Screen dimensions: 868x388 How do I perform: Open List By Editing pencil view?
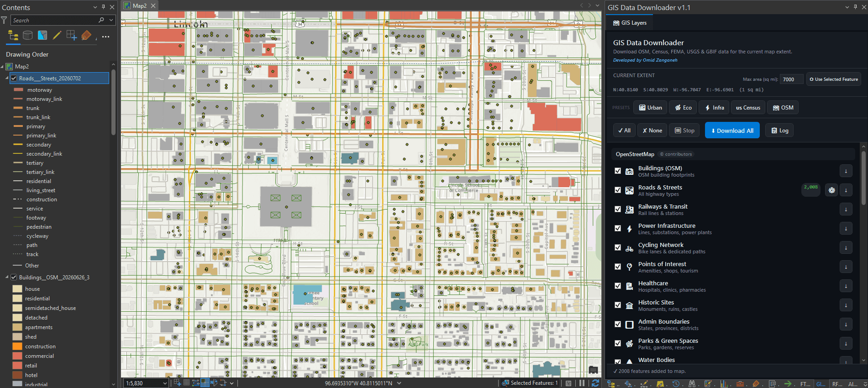click(x=57, y=36)
